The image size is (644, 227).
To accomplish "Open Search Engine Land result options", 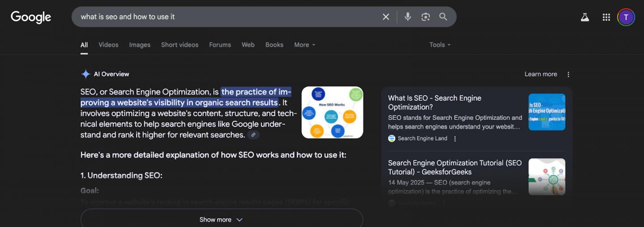I will (455, 139).
